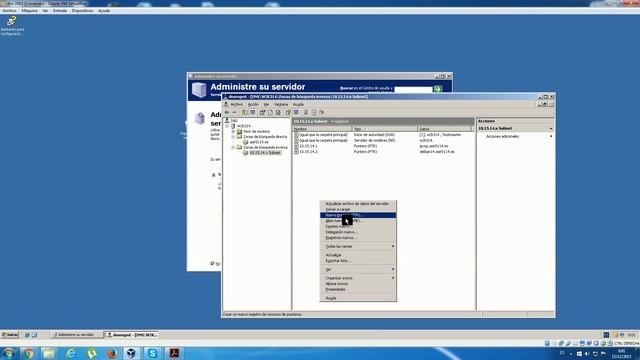Click the Back arrow in DNS toolbar

pyautogui.click(x=227, y=112)
